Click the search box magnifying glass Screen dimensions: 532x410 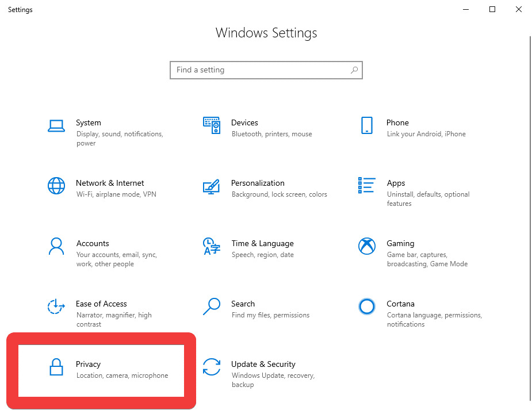coord(354,70)
